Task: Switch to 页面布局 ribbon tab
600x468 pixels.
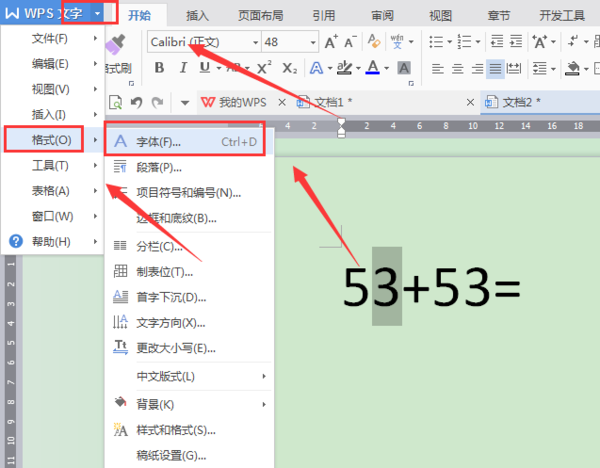Action: click(261, 15)
